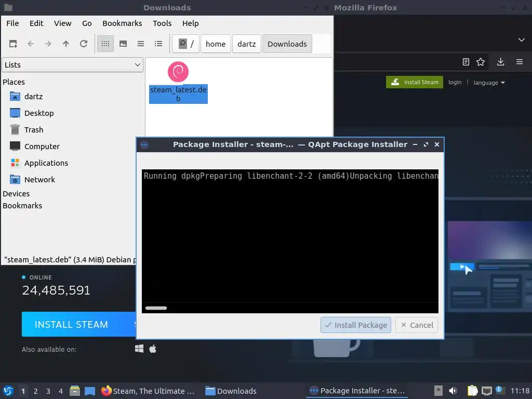
Task: Switch to Steam Firefox taskbar entry
Action: pos(148,391)
